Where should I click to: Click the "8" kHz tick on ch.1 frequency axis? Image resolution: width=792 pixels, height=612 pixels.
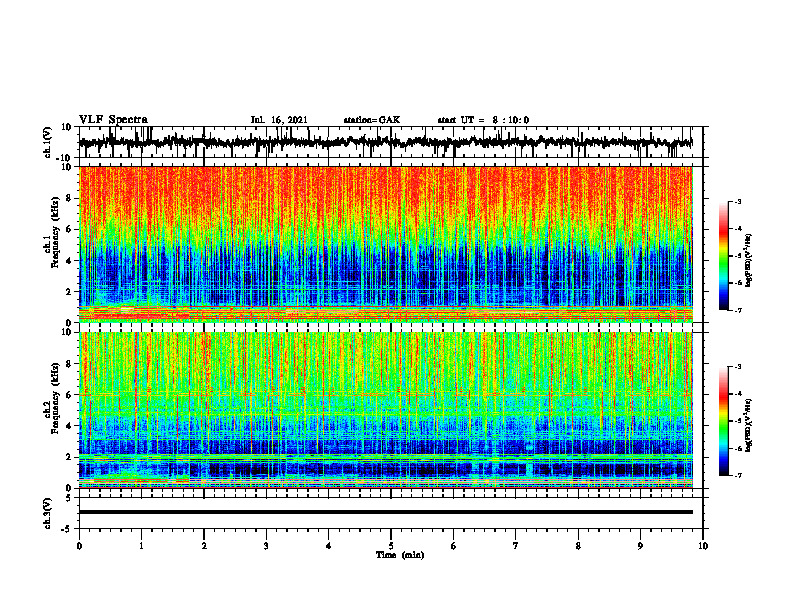pos(69,198)
